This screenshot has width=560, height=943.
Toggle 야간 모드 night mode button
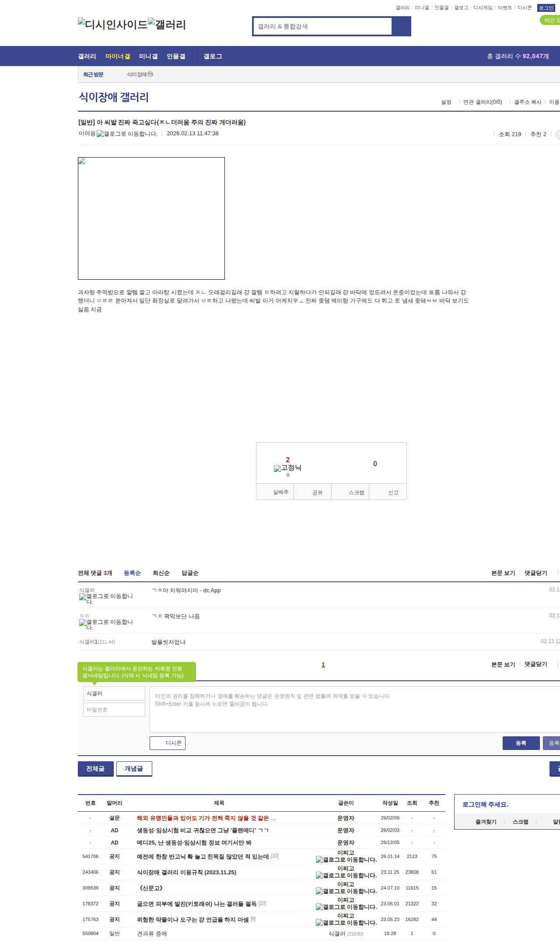(550, 20)
